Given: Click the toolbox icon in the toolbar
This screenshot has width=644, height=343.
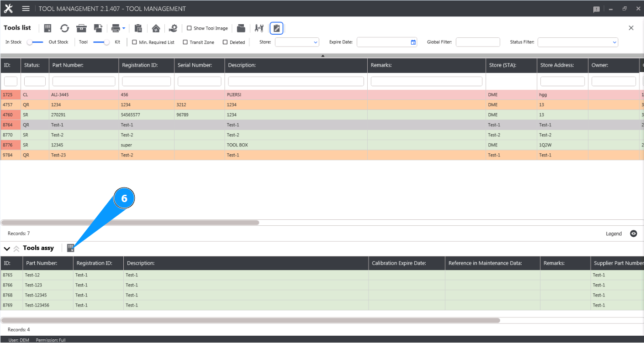Looking at the screenshot, I should 81,28.
